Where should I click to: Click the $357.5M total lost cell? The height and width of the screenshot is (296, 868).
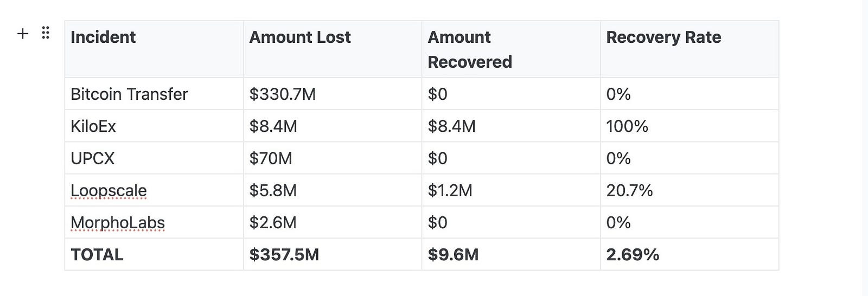pyautogui.click(x=333, y=254)
